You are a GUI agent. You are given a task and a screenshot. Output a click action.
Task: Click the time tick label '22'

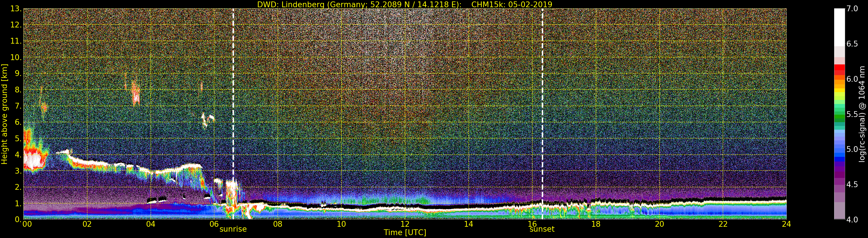pos(723,224)
